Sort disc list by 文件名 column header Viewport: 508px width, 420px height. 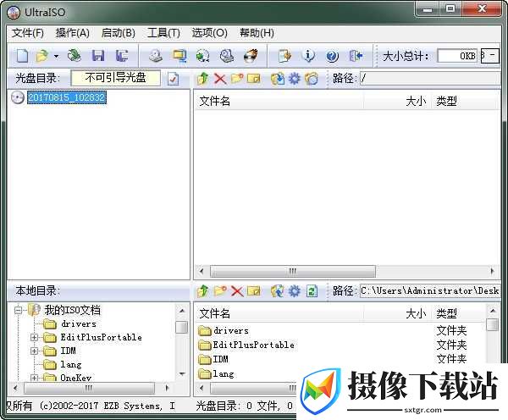click(279, 101)
